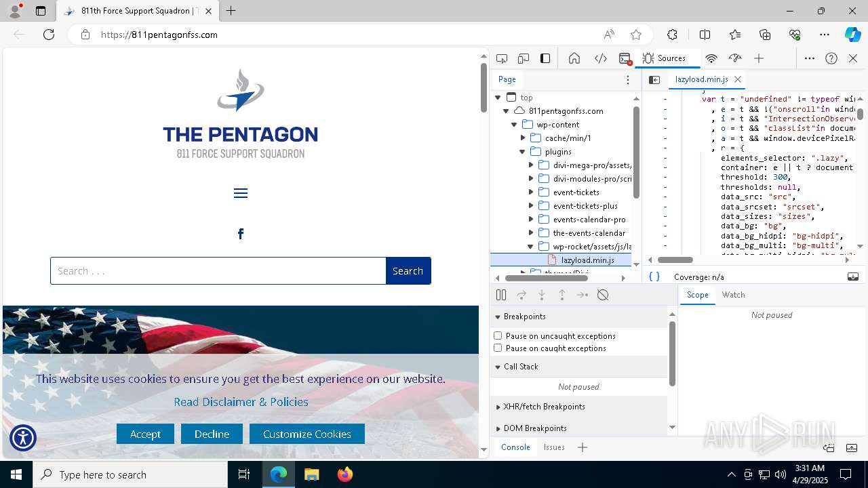Open DevTools customize and control menu
The image size is (868, 488).
point(810,58)
